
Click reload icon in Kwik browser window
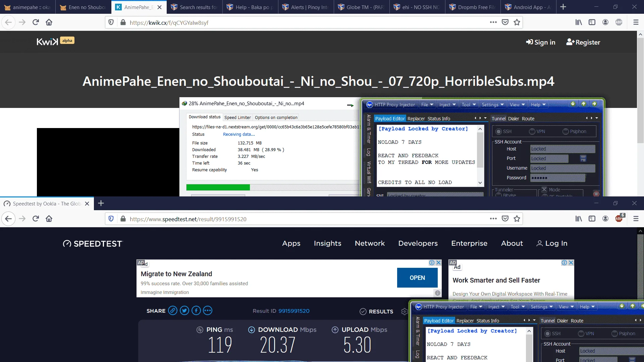click(36, 22)
